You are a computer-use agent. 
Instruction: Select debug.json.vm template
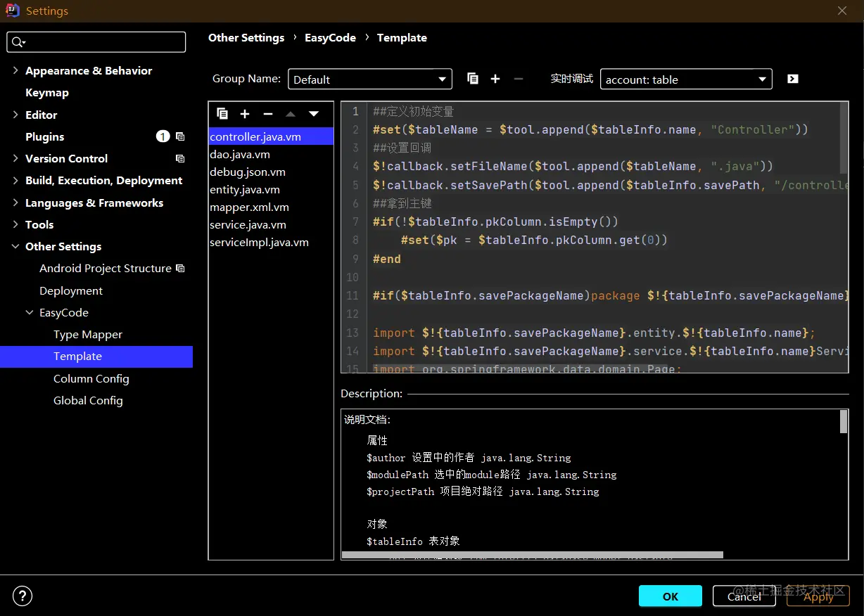(271, 172)
